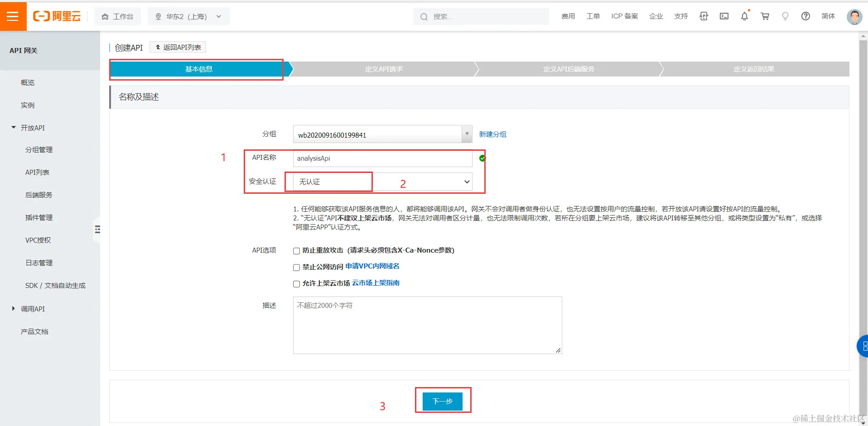The height and width of the screenshot is (426, 868).
Task: Open 产品文档 in sidebar
Action: [x=34, y=331]
